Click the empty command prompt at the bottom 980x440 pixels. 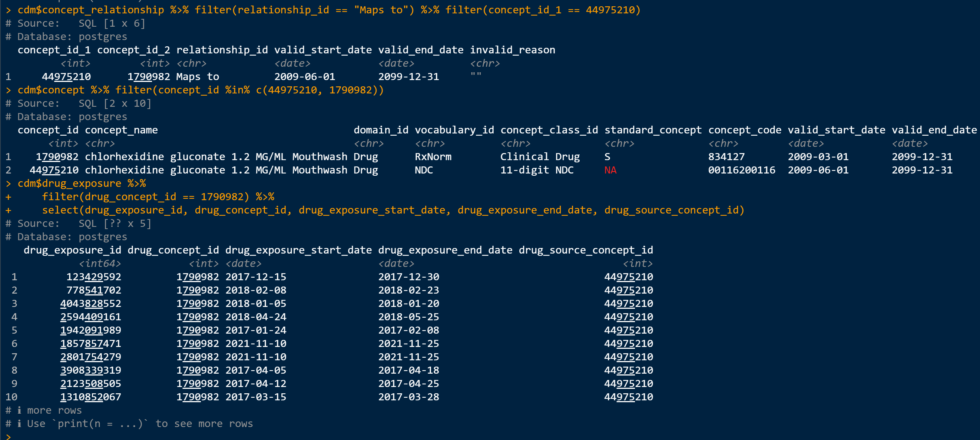(9, 436)
